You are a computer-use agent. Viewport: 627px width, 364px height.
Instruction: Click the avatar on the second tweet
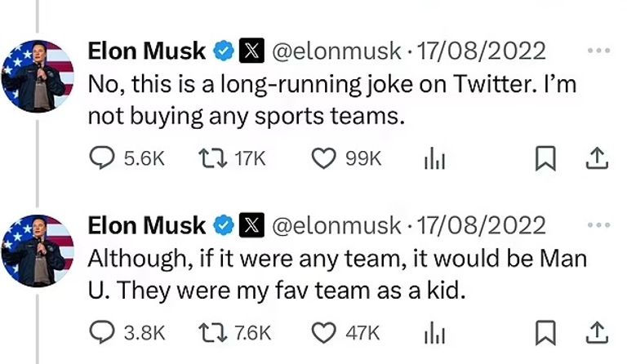38,250
